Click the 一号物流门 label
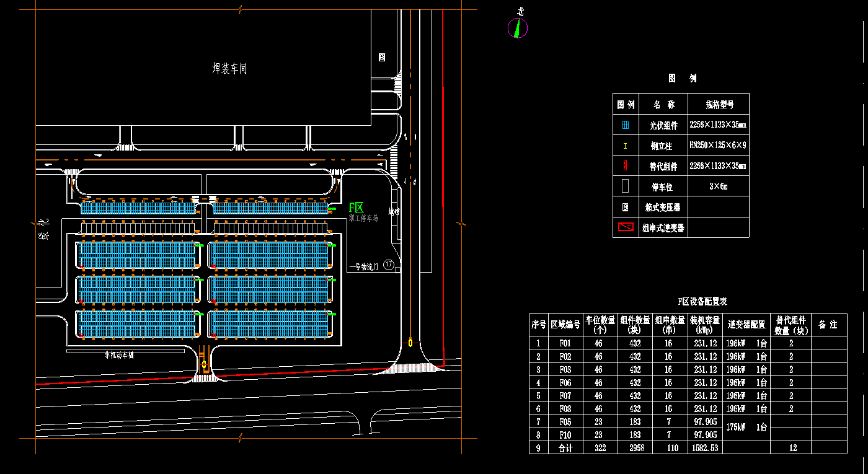The height and width of the screenshot is (474, 868). (x=365, y=266)
